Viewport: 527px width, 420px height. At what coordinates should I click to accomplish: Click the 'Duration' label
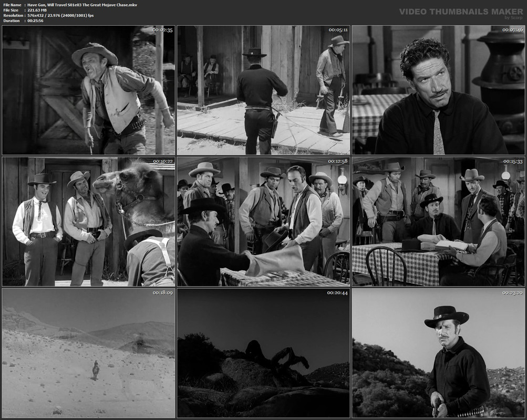[x=12, y=21]
